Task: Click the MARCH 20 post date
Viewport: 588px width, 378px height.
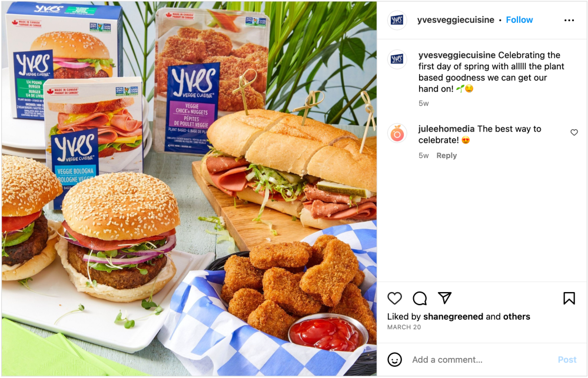Action: point(404,327)
